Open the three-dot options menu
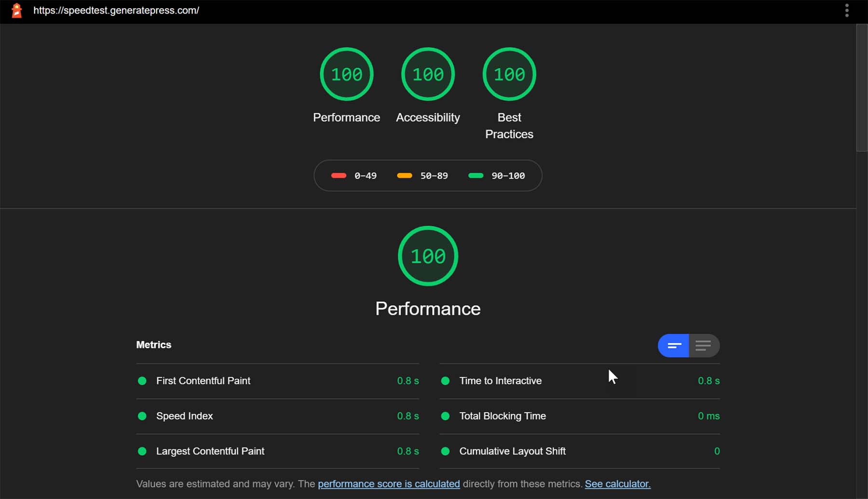Screen dimensions: 868x499 tap(846, 11)
